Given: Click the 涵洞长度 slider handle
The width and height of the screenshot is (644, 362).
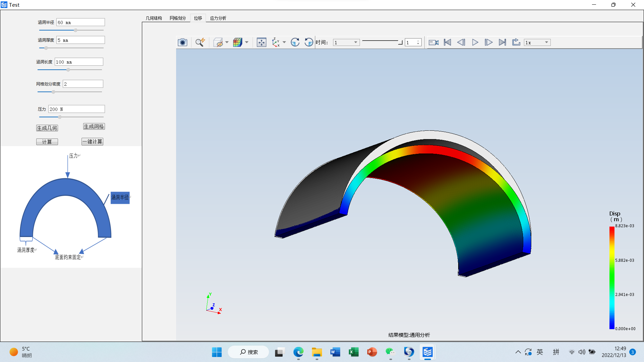Looking at the screenshot, I should 68,70.
